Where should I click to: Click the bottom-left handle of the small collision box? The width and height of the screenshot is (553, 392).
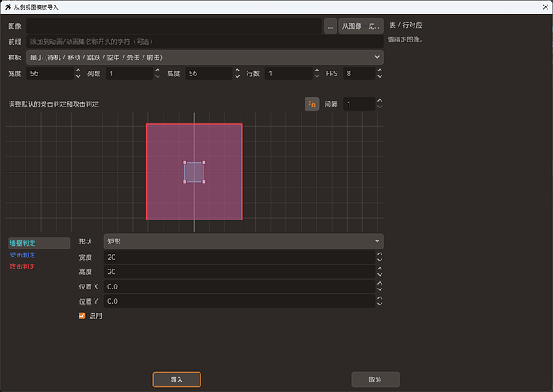[x=184, y=182]
